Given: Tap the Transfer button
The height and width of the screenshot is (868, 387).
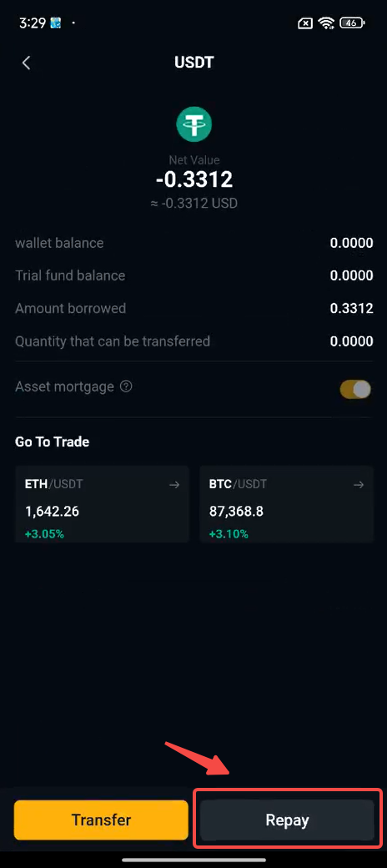Looking at the screenshot, I should tap(101, 820).
